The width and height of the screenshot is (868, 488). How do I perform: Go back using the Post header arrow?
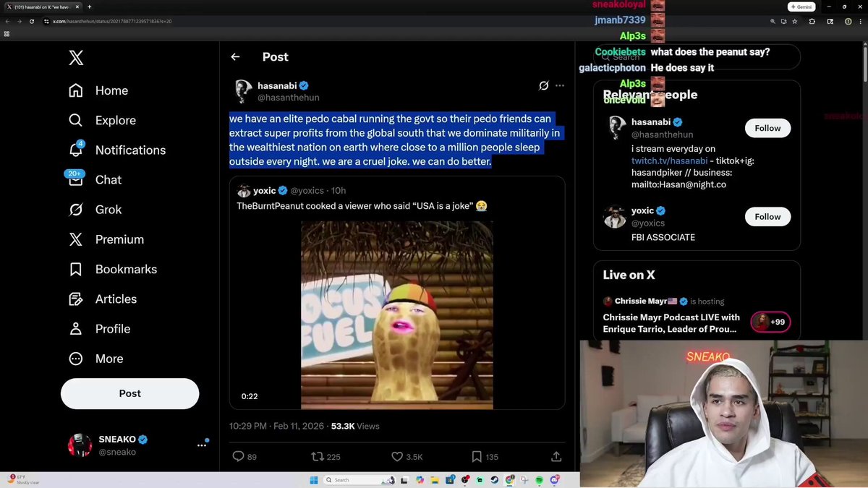click(235, 56)
